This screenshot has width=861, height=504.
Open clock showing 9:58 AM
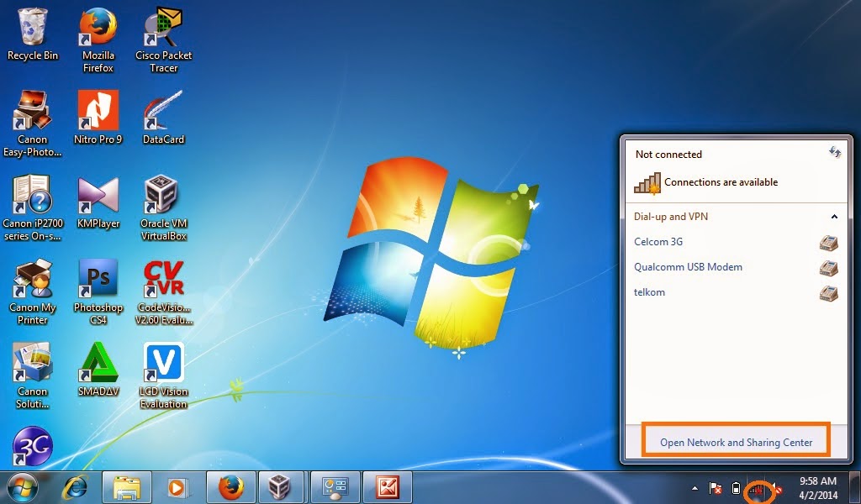[818, 488]
